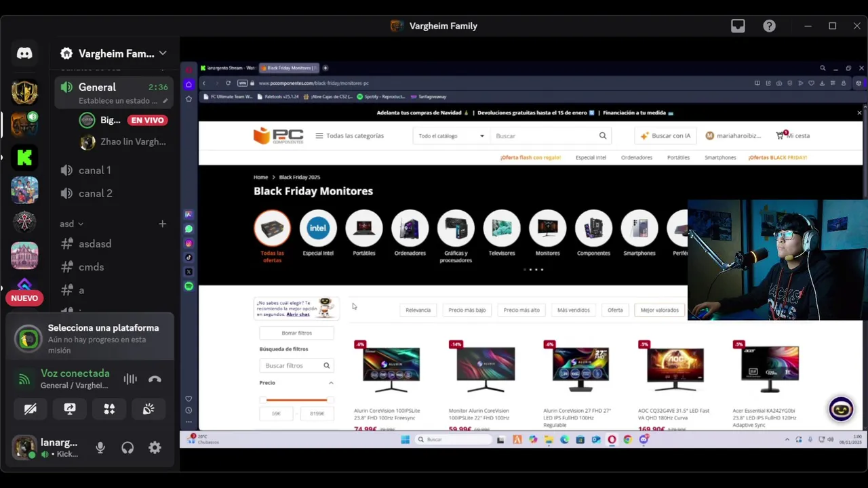The image size is (868, 488).
Task: Adjust the Precio range slider
Action: coord(296,400)
